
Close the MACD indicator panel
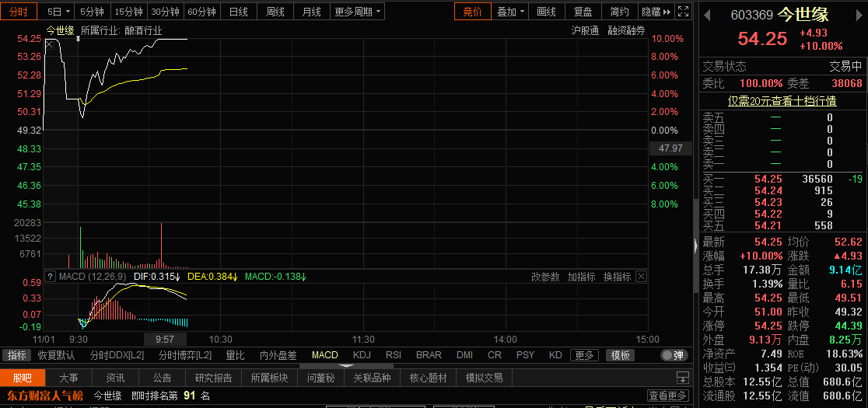(x=641, y=277)
